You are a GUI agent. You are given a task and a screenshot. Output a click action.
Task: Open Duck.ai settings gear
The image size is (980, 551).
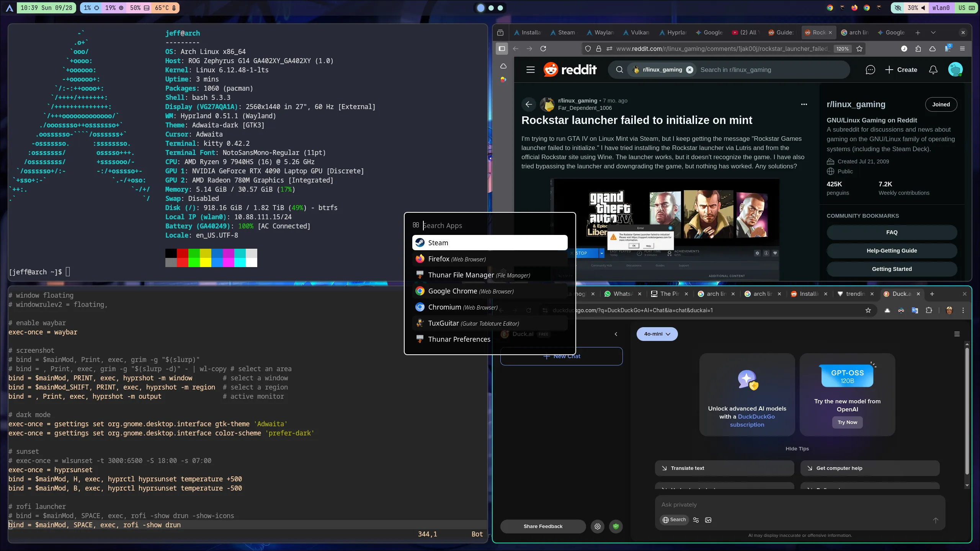click(x=597, y=527)
